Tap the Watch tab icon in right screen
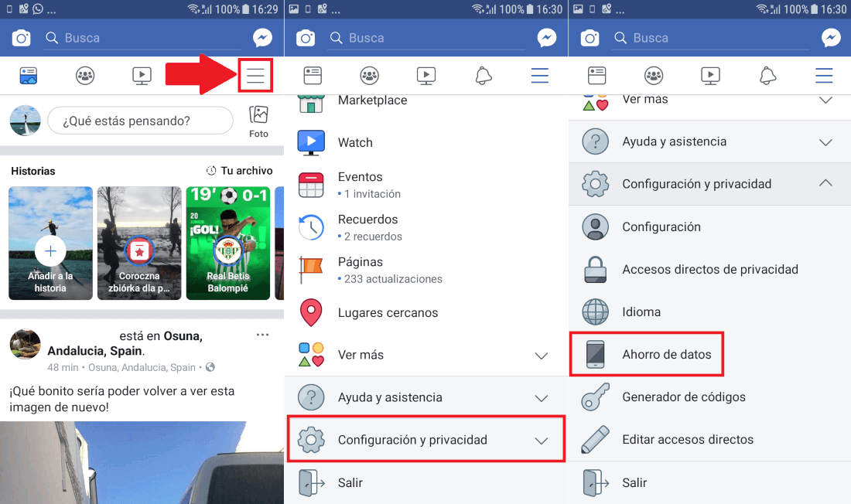This screenshot has height=504, width=851. coord(710,76)
